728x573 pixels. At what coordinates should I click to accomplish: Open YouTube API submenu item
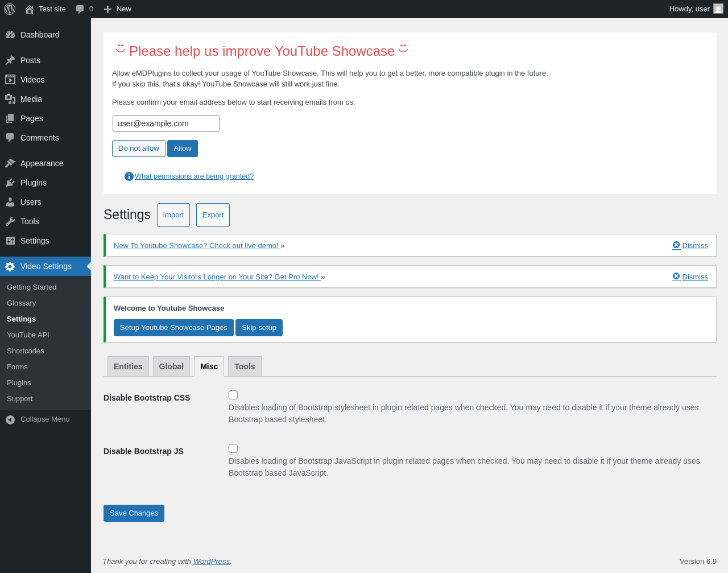[28, 335]
